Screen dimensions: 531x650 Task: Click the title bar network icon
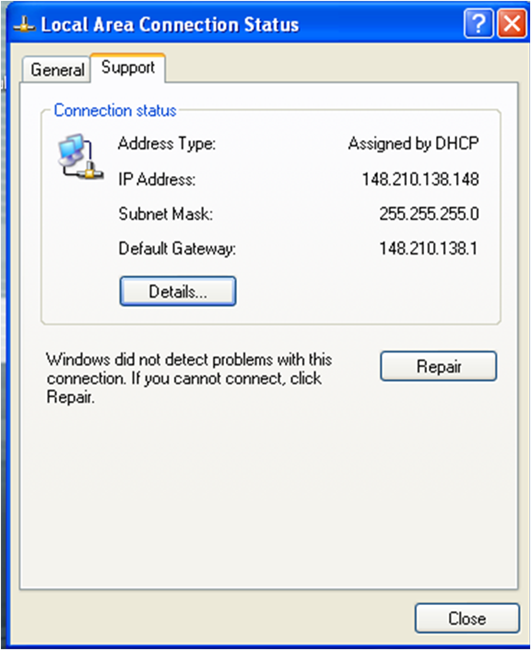tap(24, 24)
